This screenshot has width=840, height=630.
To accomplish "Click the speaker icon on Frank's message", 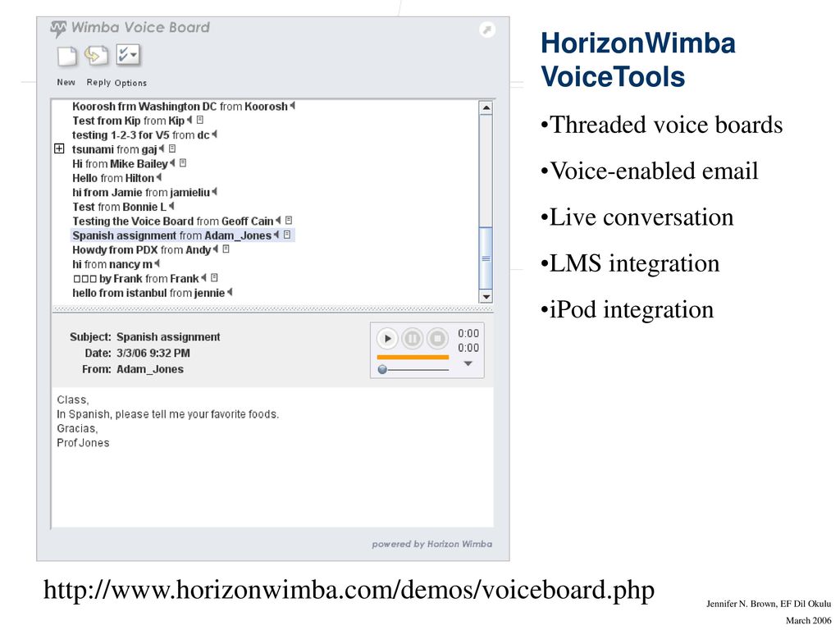I will pos(203,279).
